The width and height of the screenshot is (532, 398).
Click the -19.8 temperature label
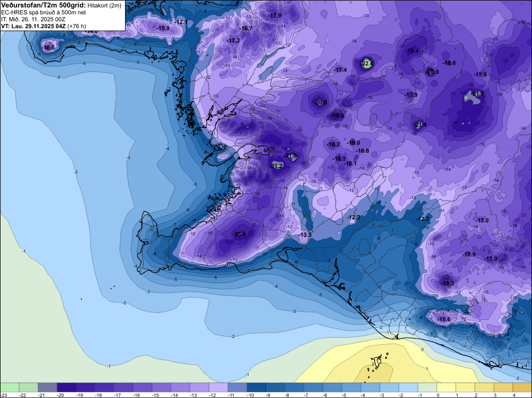point(338,115)
